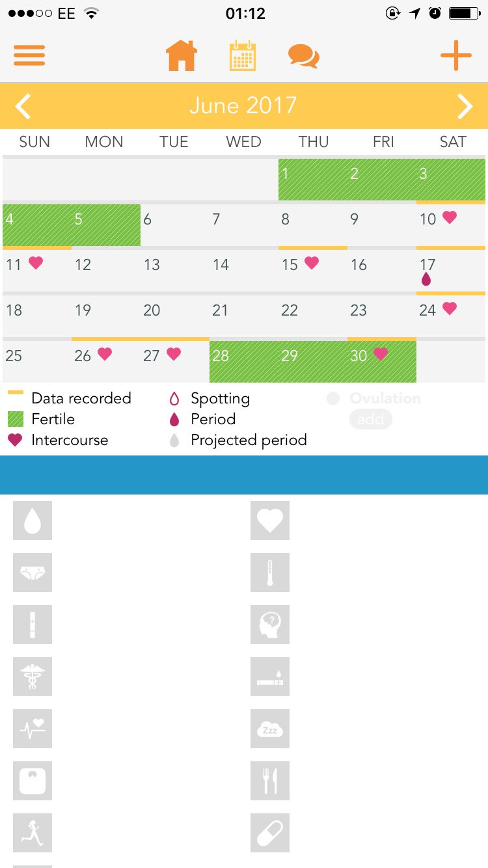Tap the plus icon to add entry

[455, 56]
